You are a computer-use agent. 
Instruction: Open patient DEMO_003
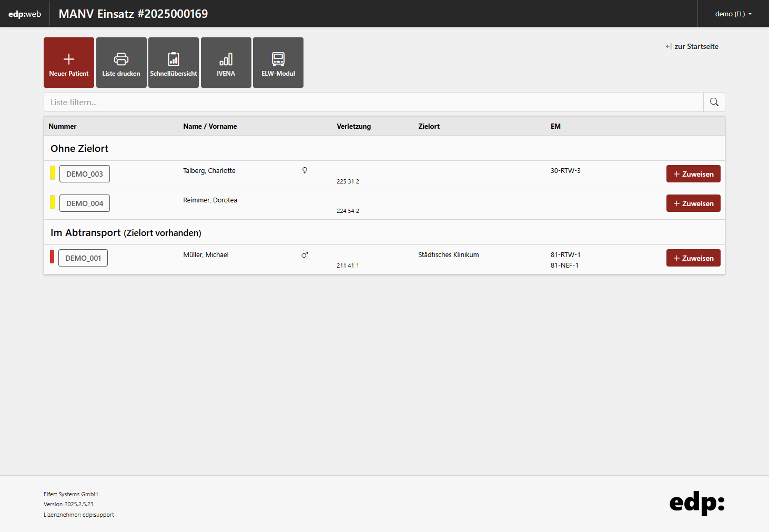click(85, 174)
